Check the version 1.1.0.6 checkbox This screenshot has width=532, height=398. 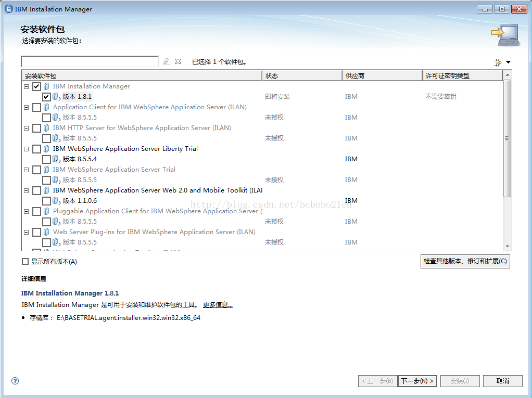(x=46, y=201)
